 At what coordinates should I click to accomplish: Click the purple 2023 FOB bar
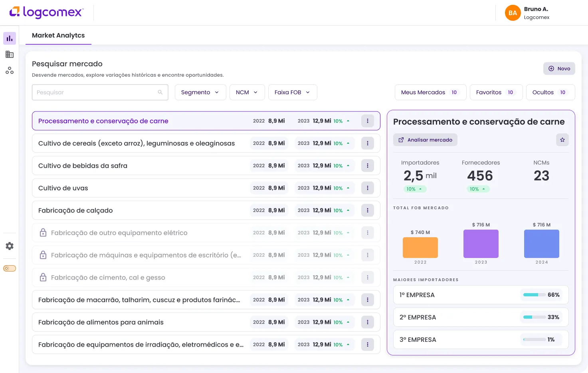(x=481, y=244)
